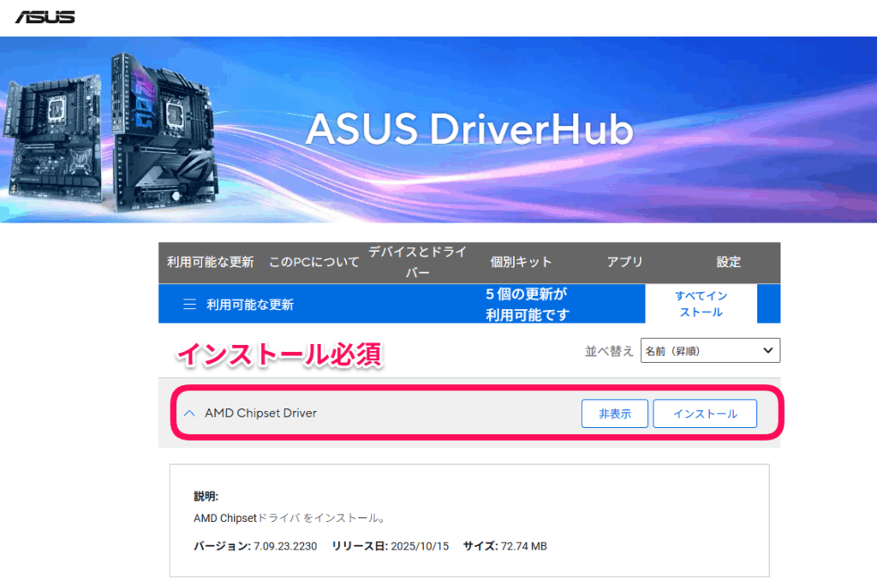
Task: Open the このPCについて tab
Action: tap(314, 262)
